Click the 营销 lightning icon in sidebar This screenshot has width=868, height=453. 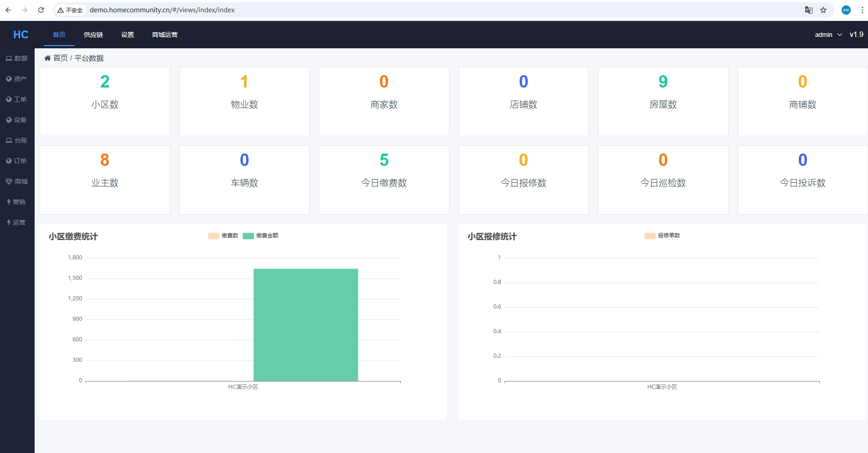9,202
